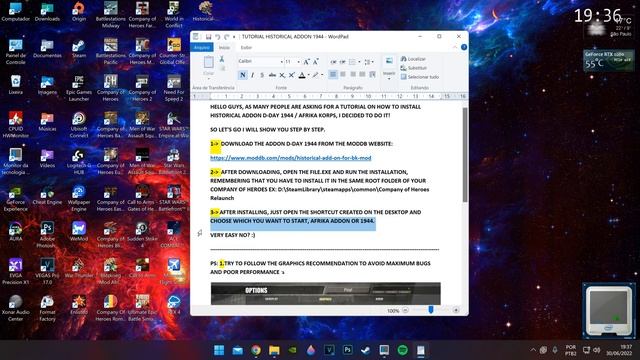Toggle bold formatting in WordPad
This screenshot has width=640, height=360.
coord(243,75)
